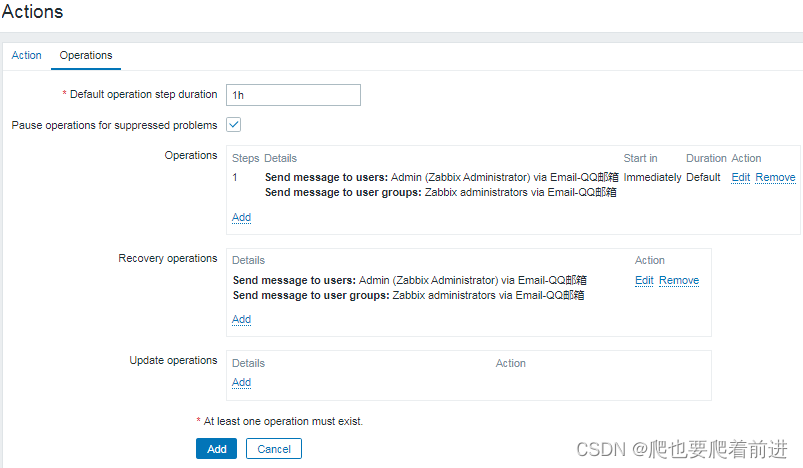The image size is (803, 468).
Task: Click the 'Send message to user groups' line in Operations
Action: (440, 193)
